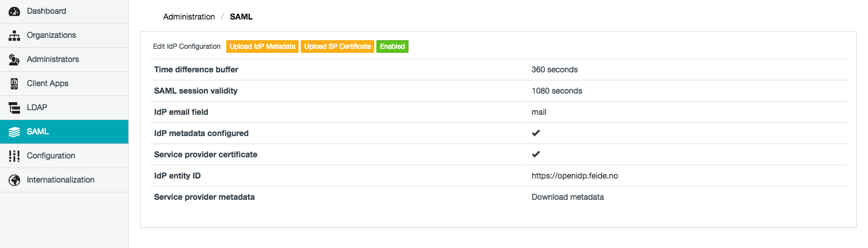Click the Organizations hierarchy icon
868x248 pixels.
[15, 36]
